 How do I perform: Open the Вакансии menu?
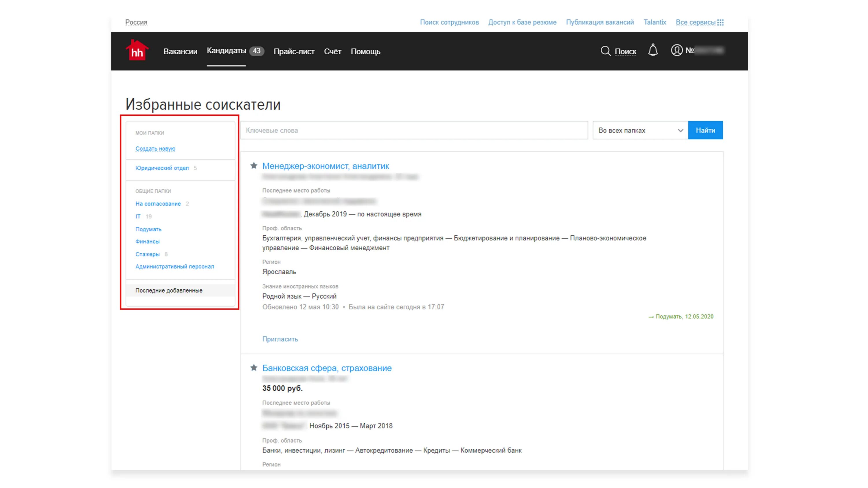pos(180,51)
